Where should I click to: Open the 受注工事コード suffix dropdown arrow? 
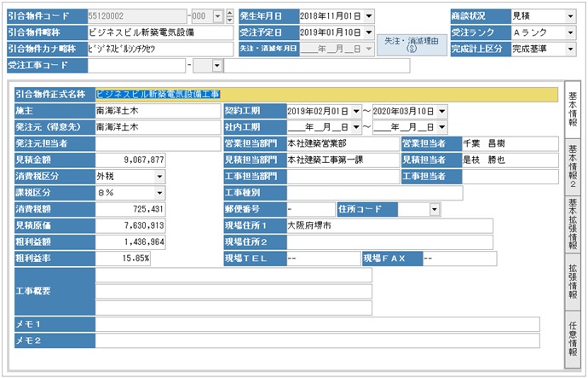pos(216,65)
